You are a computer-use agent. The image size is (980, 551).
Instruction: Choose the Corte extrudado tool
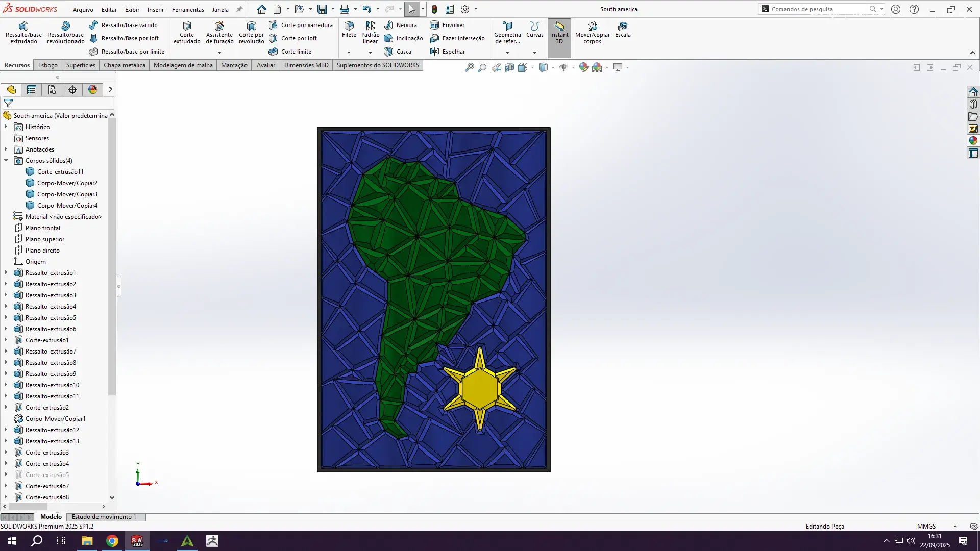(x=187, y=33)
